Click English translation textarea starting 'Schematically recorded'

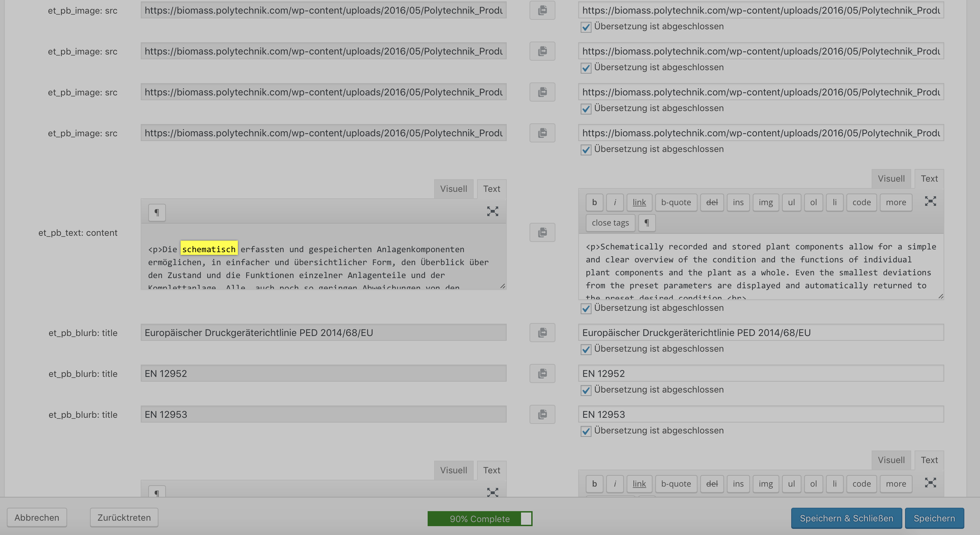[761, 266]
